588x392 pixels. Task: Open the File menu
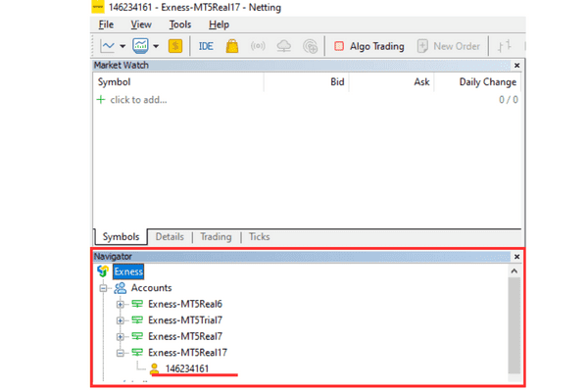coord(106,24)
